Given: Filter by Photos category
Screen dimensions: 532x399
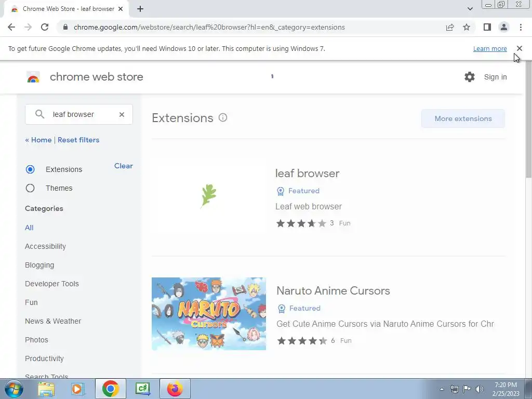Looking at the screenshot, I should tap(37, 340).
